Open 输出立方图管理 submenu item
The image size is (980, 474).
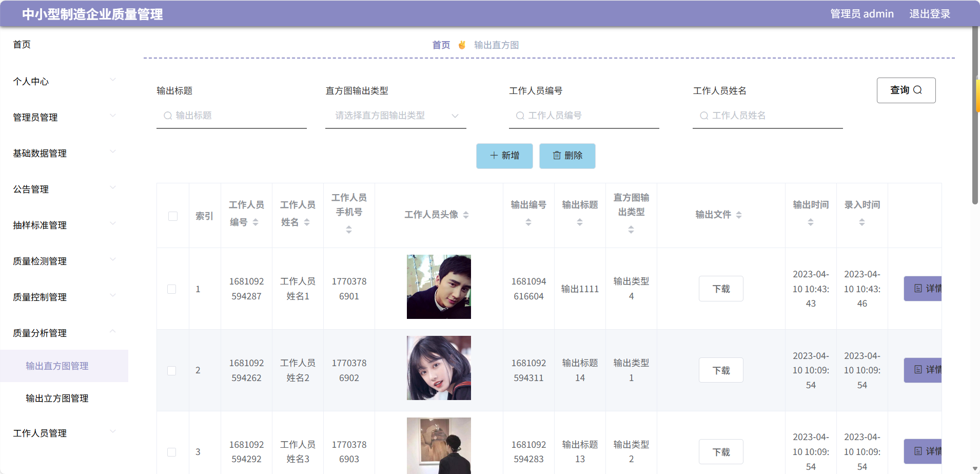tap(64, 398)
